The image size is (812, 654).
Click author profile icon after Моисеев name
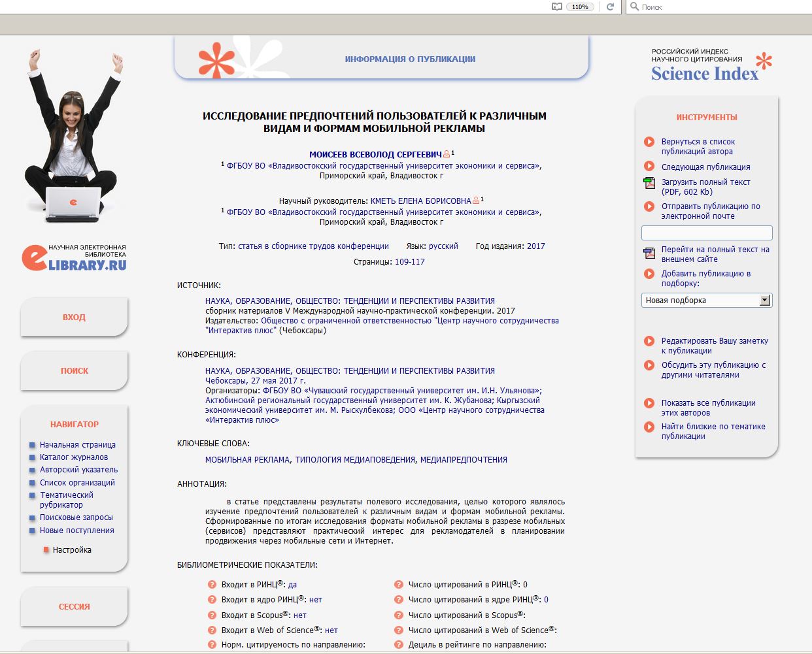click(447, 154)
